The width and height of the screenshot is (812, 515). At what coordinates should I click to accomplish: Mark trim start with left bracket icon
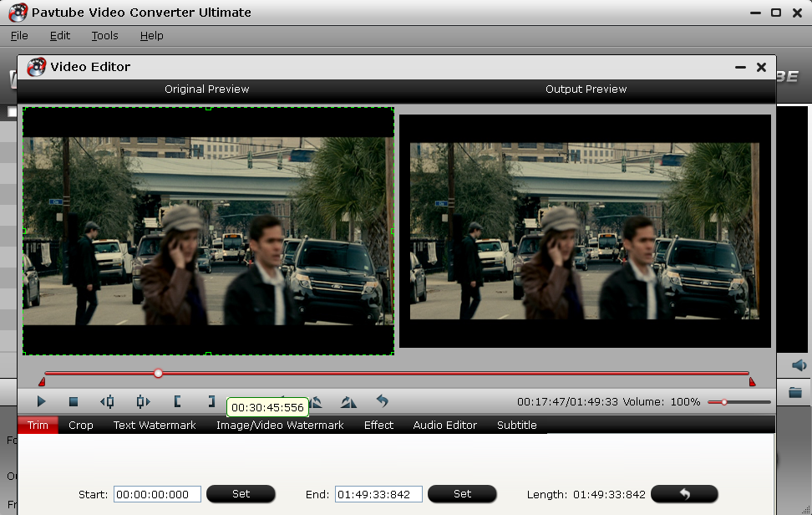coord(177,401)
